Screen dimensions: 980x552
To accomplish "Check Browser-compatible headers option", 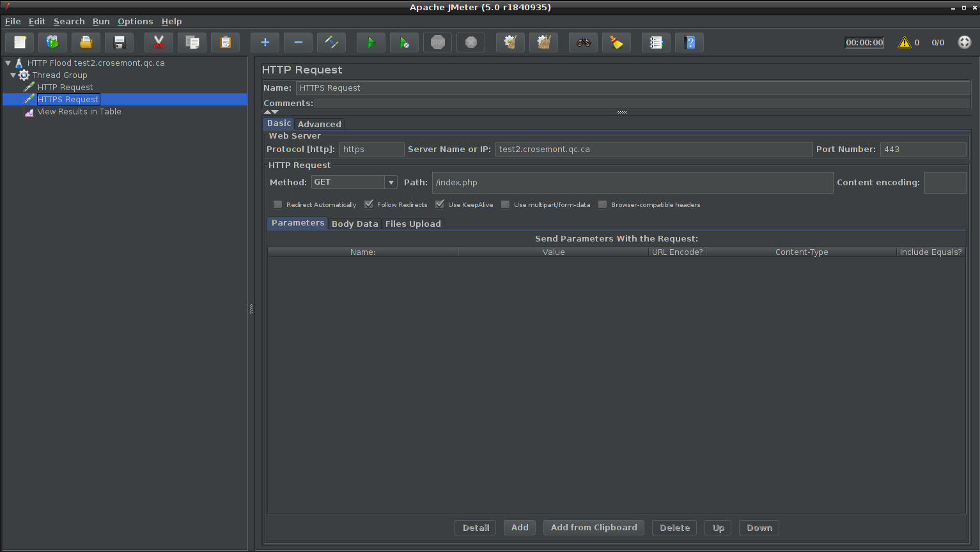I will 603,204.
